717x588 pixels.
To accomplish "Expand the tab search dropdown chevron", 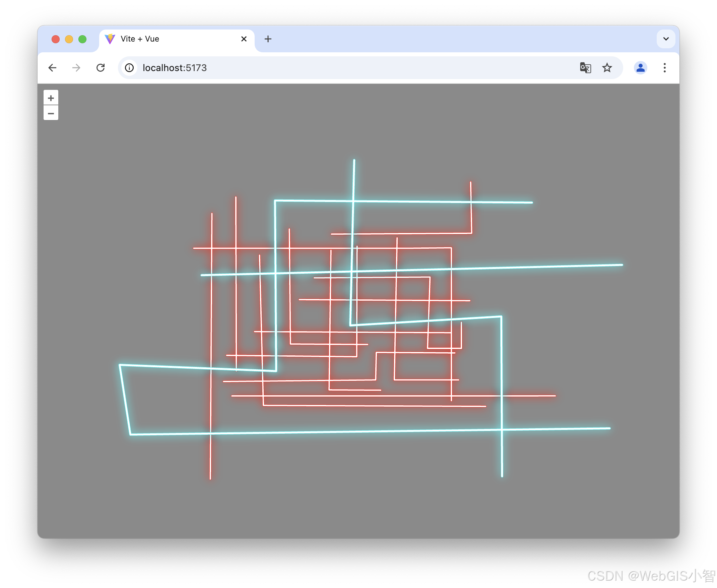I will coord(666,39).
